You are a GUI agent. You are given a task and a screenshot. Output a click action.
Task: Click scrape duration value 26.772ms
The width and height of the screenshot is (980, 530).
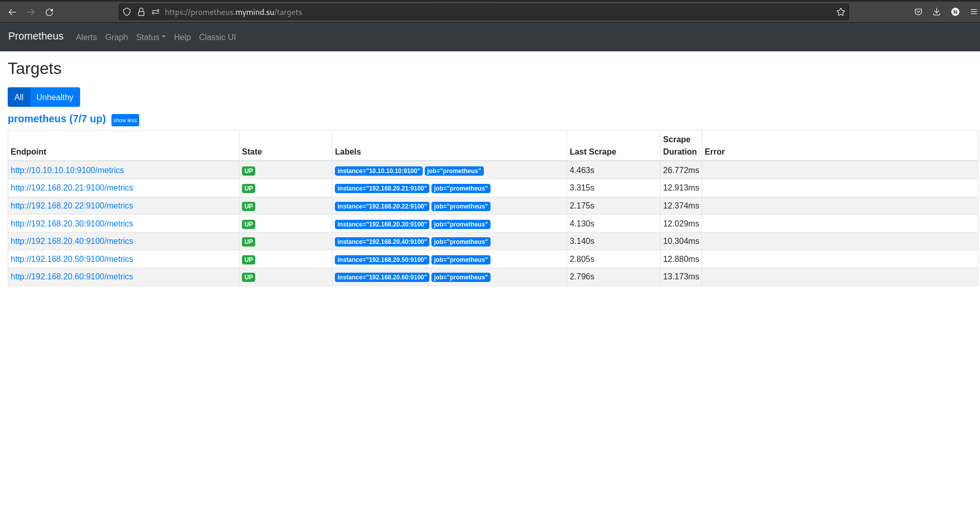coord(681,170)
